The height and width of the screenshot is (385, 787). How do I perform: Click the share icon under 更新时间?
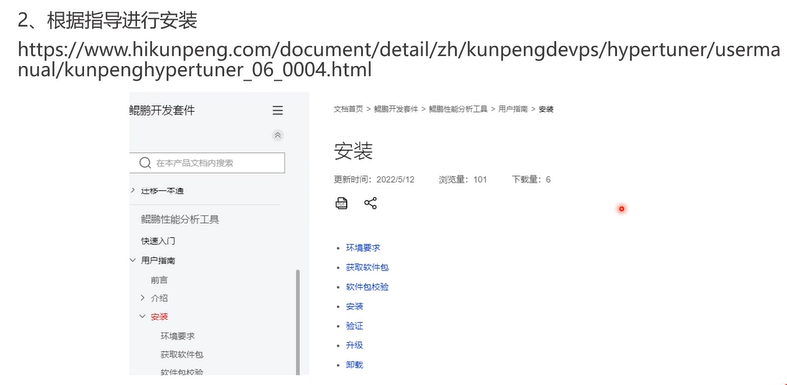tap(370, 203)
